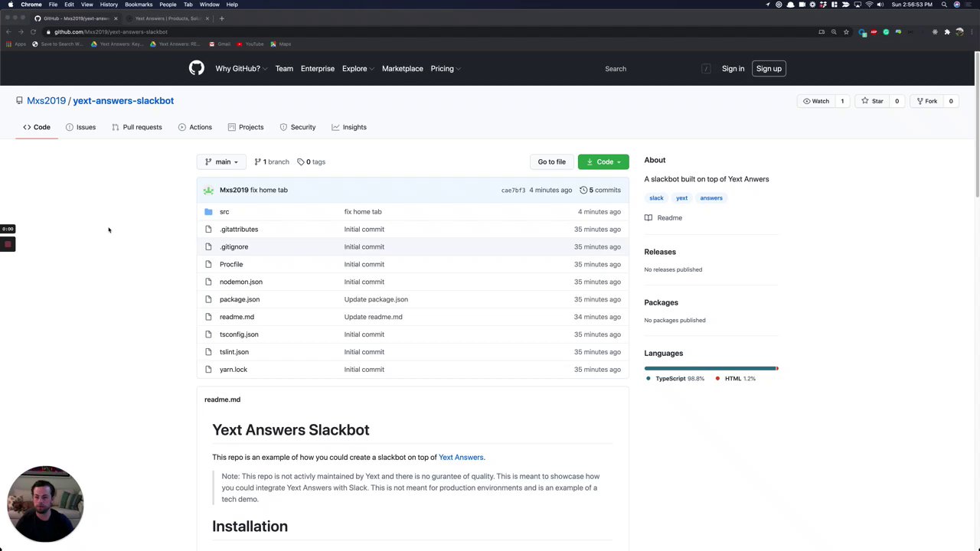Open yarn.lock file
This screenshot has height=551, width=980.
234,370
